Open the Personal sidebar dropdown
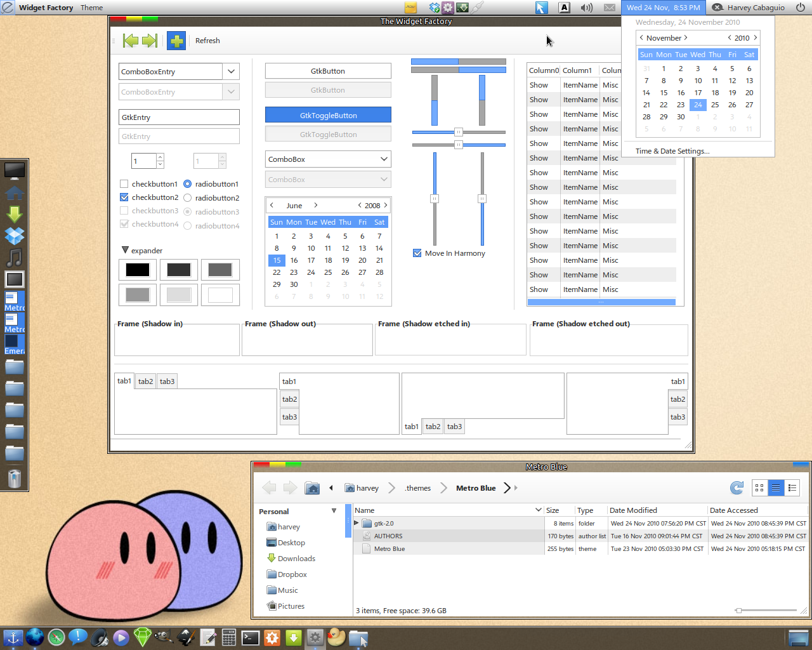This screenshot has width=812, height=650. point(334,511)
